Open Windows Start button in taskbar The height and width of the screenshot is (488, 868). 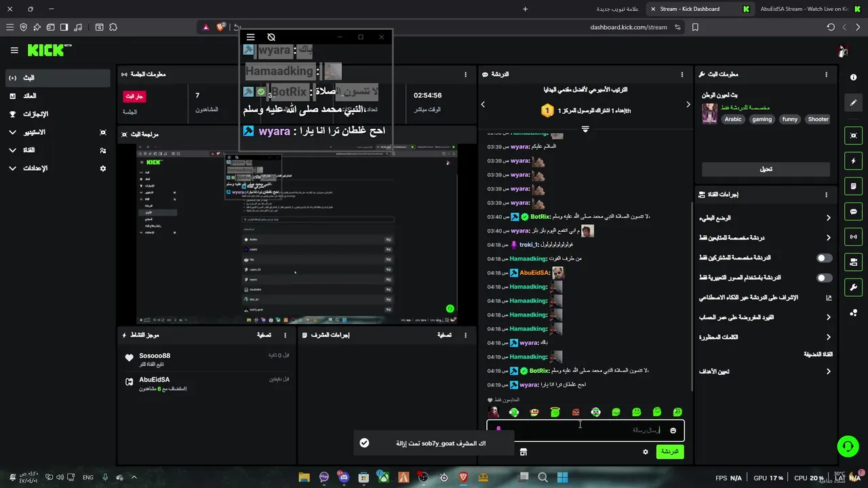tap(562, 477)
